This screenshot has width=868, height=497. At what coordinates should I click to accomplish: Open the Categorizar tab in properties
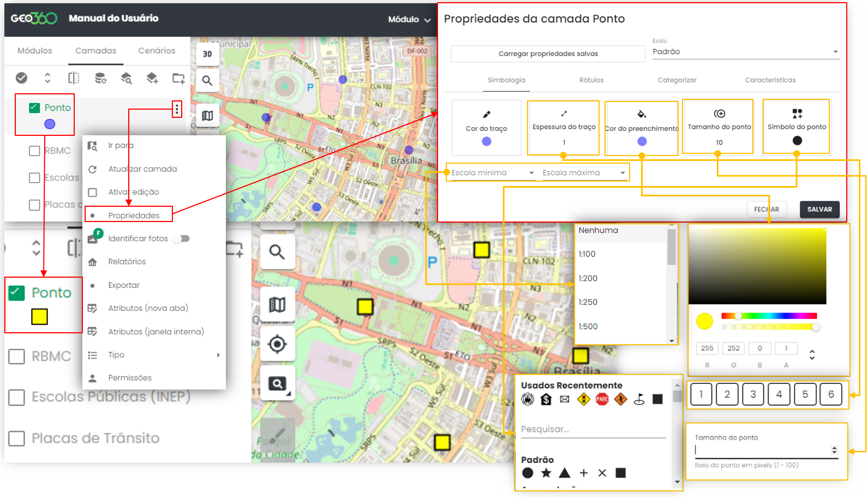tap(677, 80)
